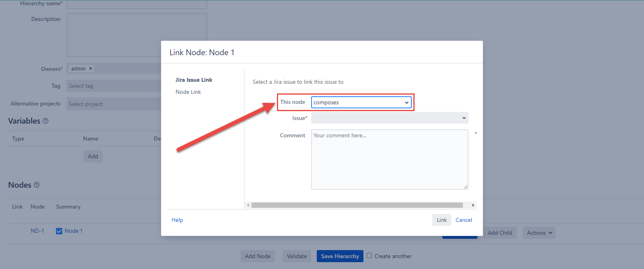Viewport: 644px width, 269px height.
Task: Type in the Comment text area
Action: tap(389, 159)
